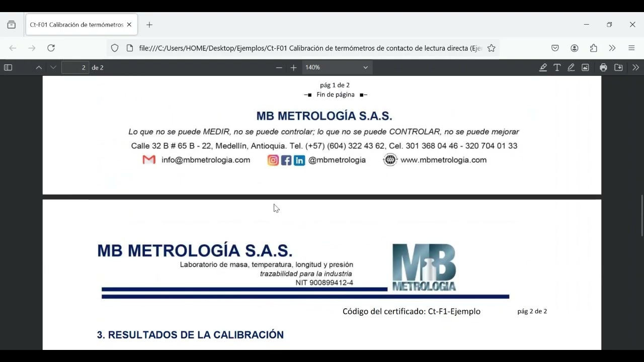
Task: Go back in browser history
Action: click(13, 48)
